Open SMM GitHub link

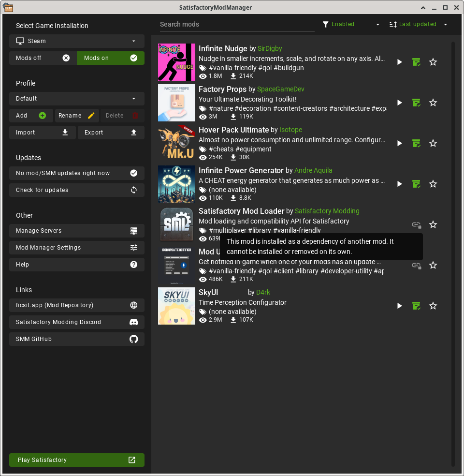tap(77, 339)
